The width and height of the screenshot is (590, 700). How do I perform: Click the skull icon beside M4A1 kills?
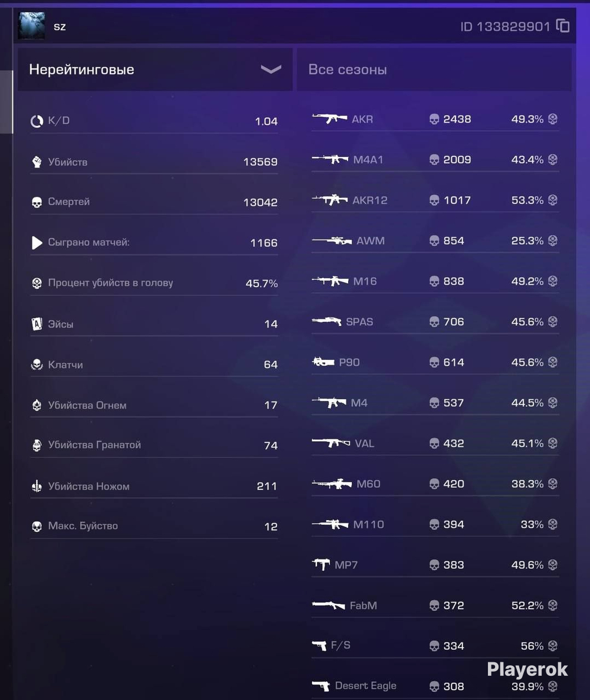point(434,160)
